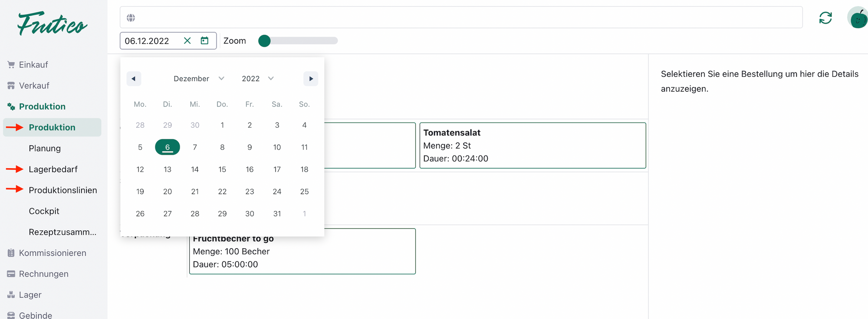Viewport: 868px width, 319px height.
Task: Pick December 24 in date picker
Action: 277,192
